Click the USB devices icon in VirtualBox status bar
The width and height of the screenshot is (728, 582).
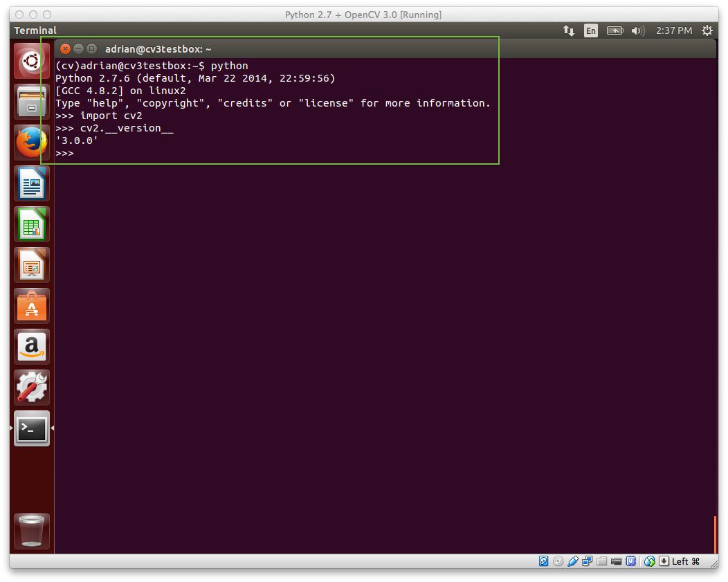pos(573,561)
